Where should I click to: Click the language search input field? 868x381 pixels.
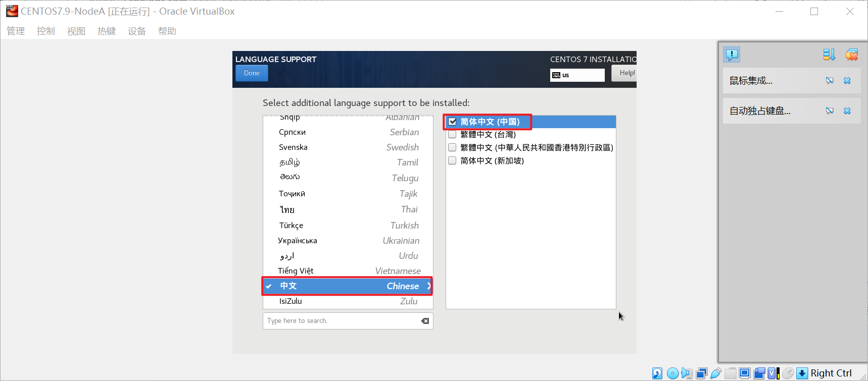pos(348,321)
